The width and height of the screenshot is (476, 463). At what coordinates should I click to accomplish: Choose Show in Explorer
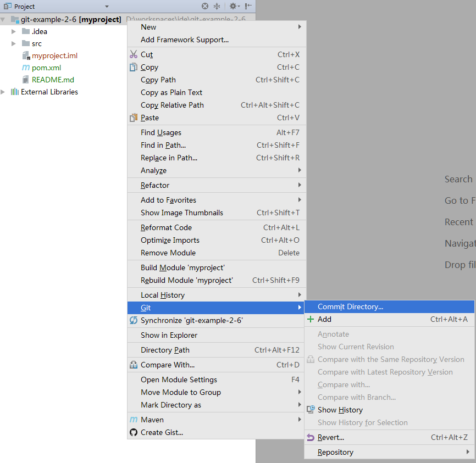(x=216, y=335)
